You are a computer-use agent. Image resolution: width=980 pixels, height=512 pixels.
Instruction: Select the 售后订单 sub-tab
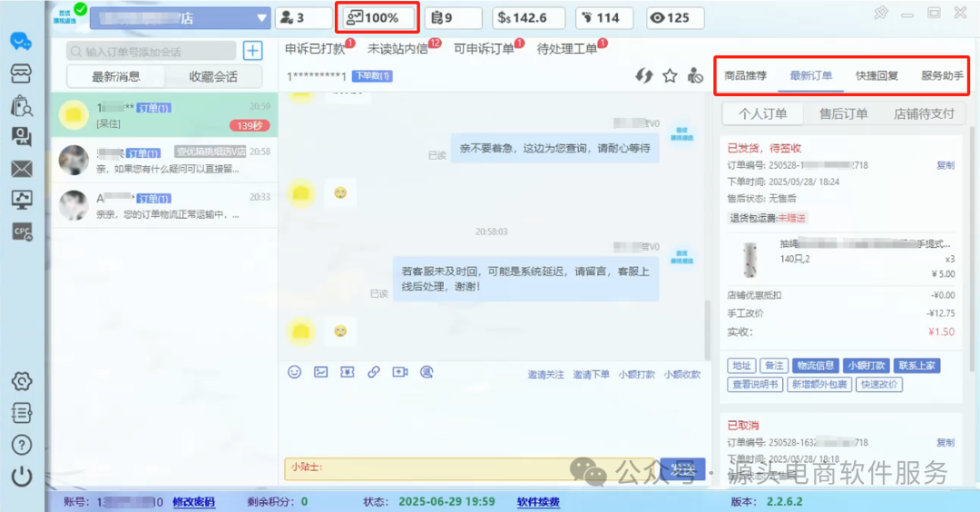pos(843,113)
